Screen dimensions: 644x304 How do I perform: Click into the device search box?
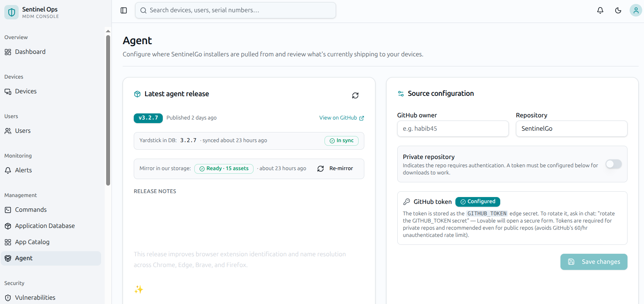tap(236, 10)
